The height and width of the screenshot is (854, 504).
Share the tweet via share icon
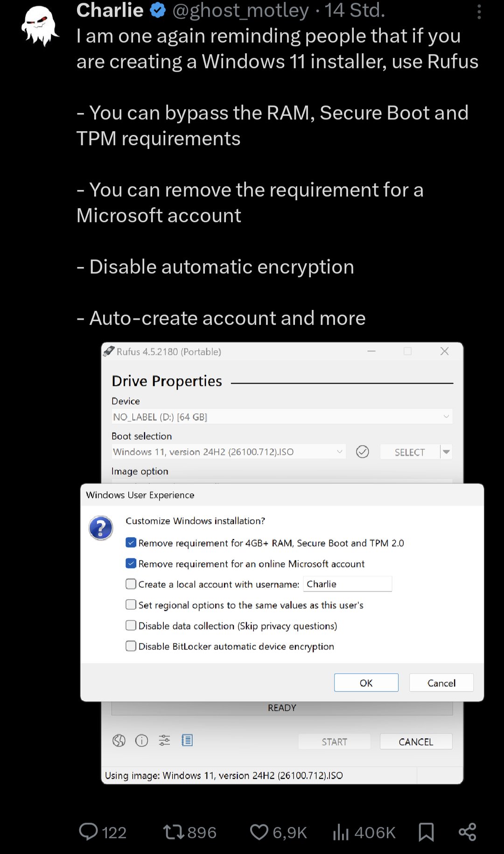pyautogui.click(x=467, y=832)
